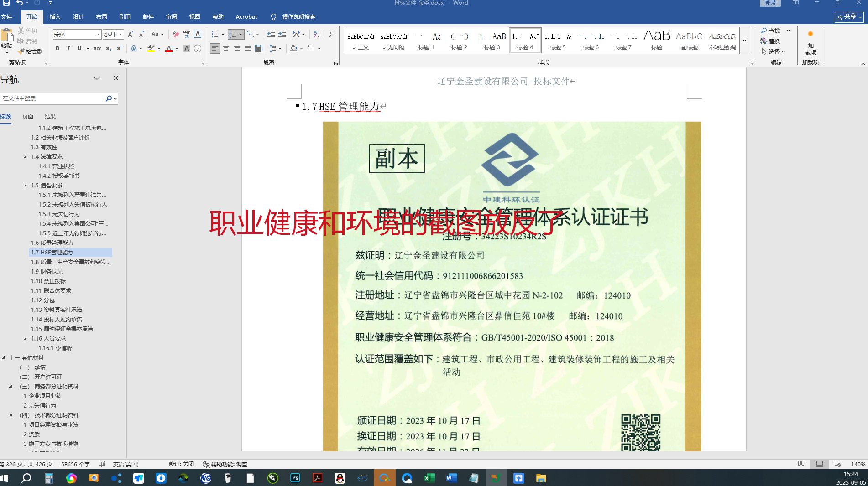868x486 pixels.
Task: Apply the Format Painter (格式刷) tool
Action: 30,52
